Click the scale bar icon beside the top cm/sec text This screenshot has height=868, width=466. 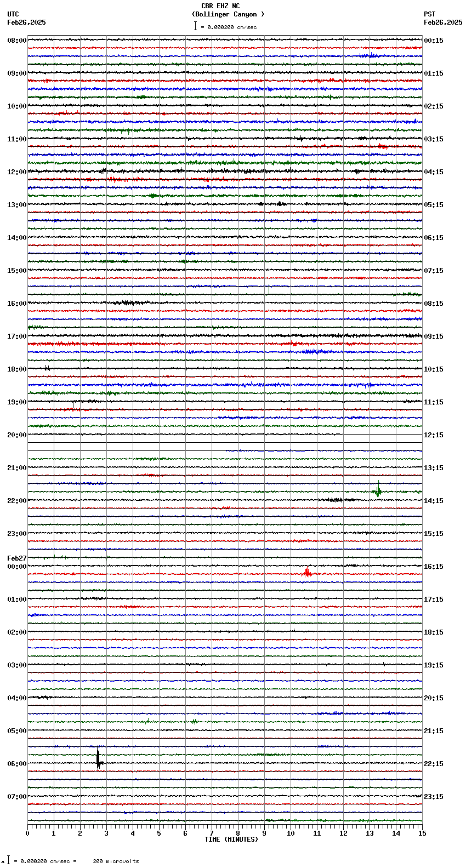click(195, 26)
